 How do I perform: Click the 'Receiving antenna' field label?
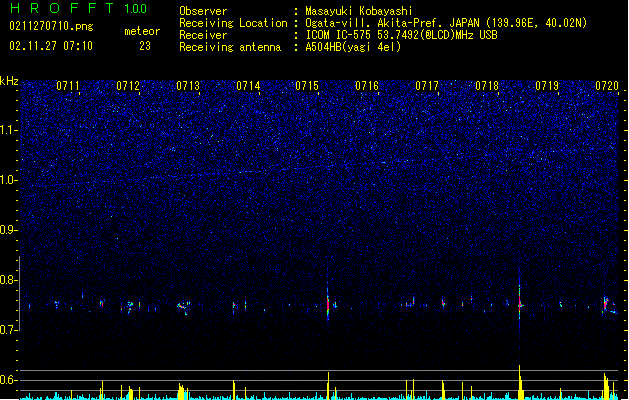click(230, 47)
